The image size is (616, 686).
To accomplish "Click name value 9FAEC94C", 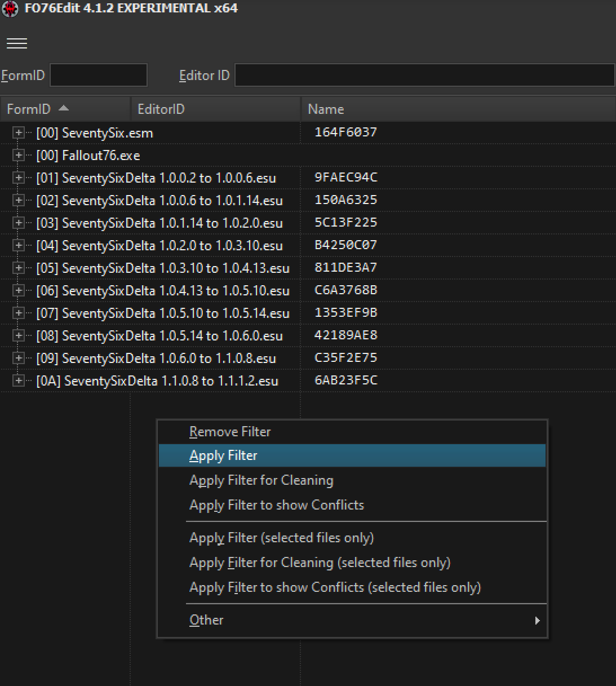I will tap(345, 177).
